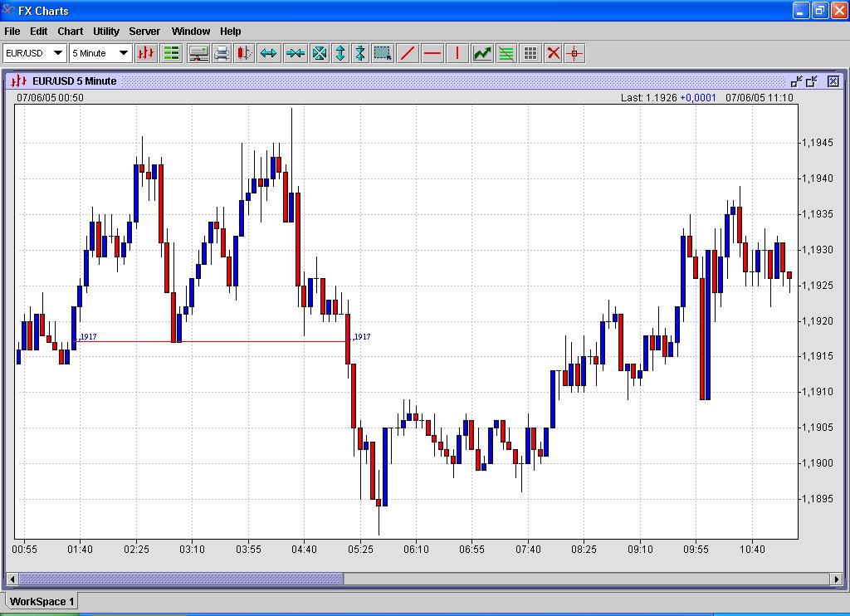
Task: Click the horizontal expand arrows icon
Action: (x=269, y=53)
